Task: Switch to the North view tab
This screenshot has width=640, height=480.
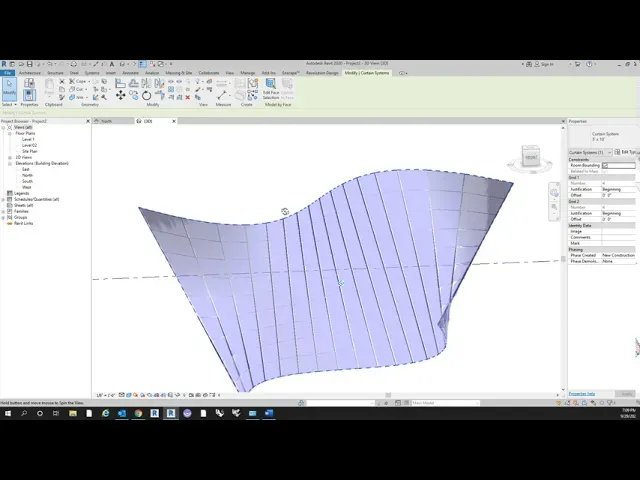Action: 107,121
